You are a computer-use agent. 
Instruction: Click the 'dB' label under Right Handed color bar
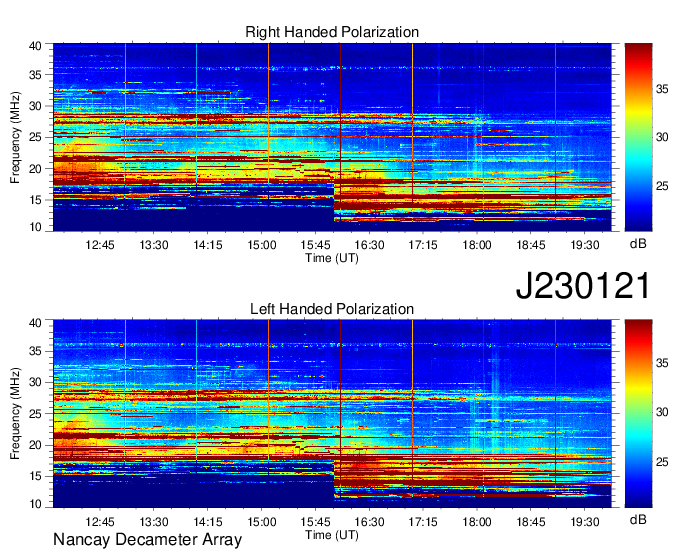[x=638, y=244]
